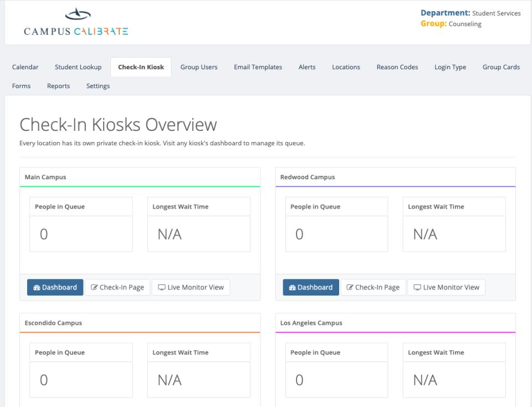Image resolution: width=532 pixels, height=407 pixels.
Task: Open Main Campus Dashboard
Action: point(55,287)
